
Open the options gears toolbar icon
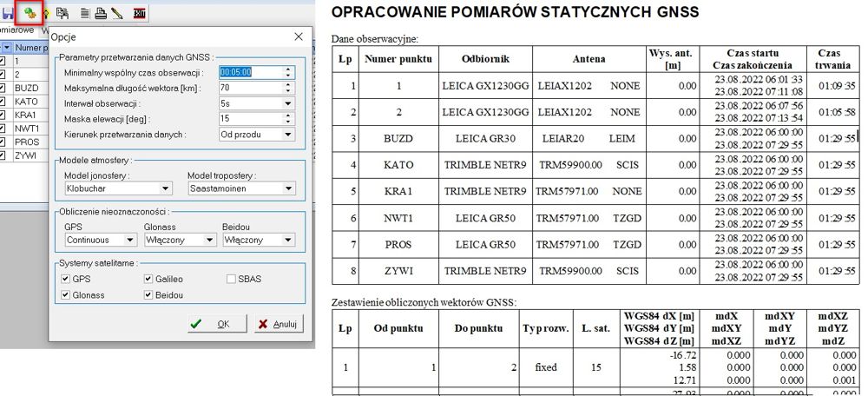tap(30, 13)
